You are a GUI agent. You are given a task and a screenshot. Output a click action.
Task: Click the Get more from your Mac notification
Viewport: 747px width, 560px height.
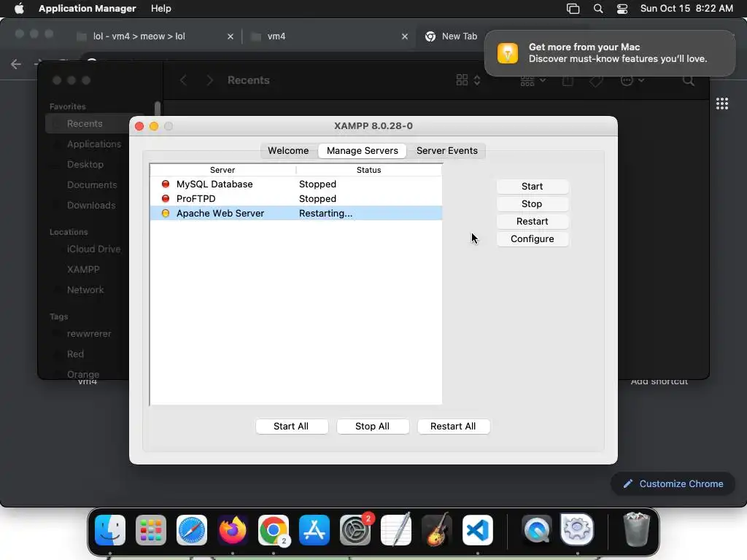(x=609, y=52)
